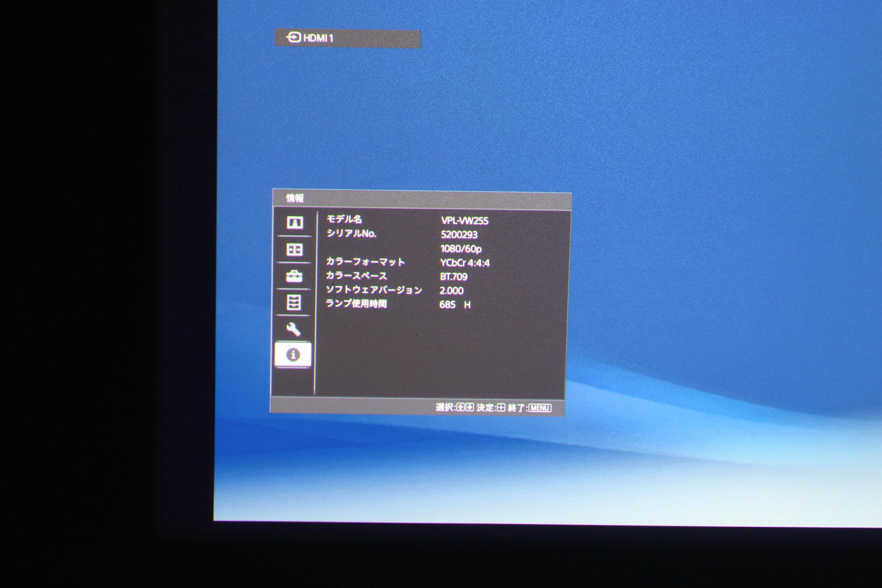Open the Setup toolbox menu icon
This screenshot has height=588, width=882.
(x=294, y=276)
